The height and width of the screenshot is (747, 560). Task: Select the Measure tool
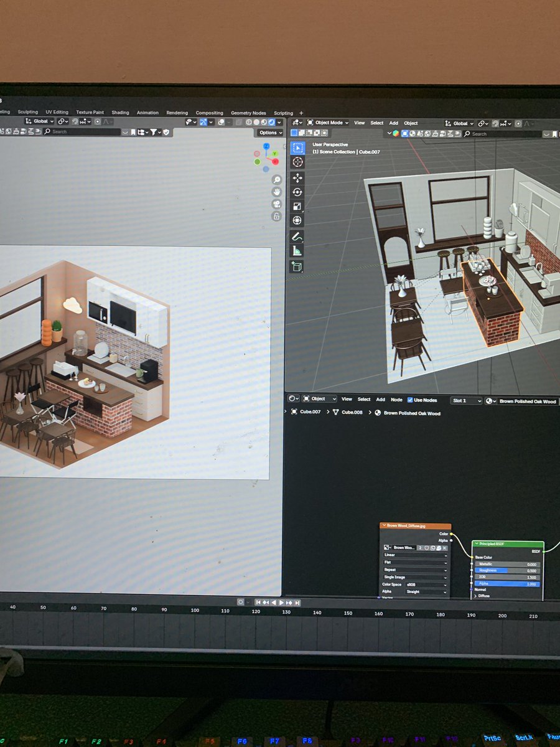click(x=297, y=251)
